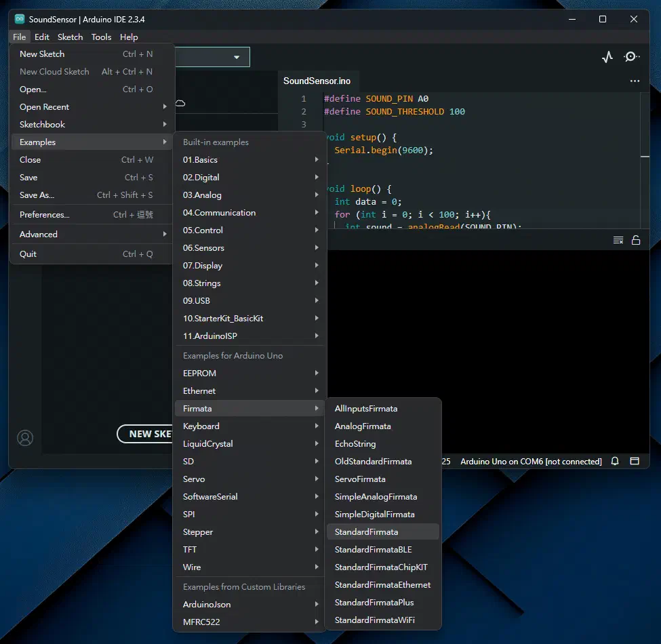Click the account profile icon in the sidebar
Screen dimensions: 661x644
coord(25,438)
